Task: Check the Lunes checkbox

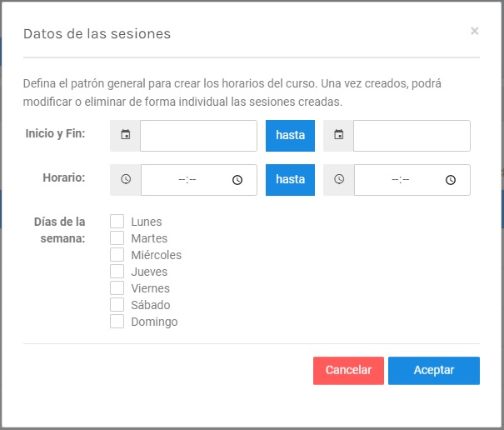Action: 117,222
